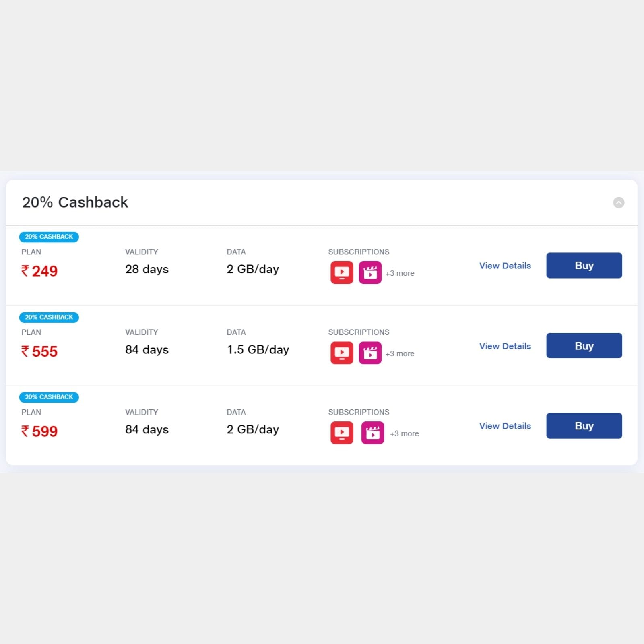Click the red JioTV icon in ₹599 plan
The image size is (644, 644).
click(x=342, y=433)
